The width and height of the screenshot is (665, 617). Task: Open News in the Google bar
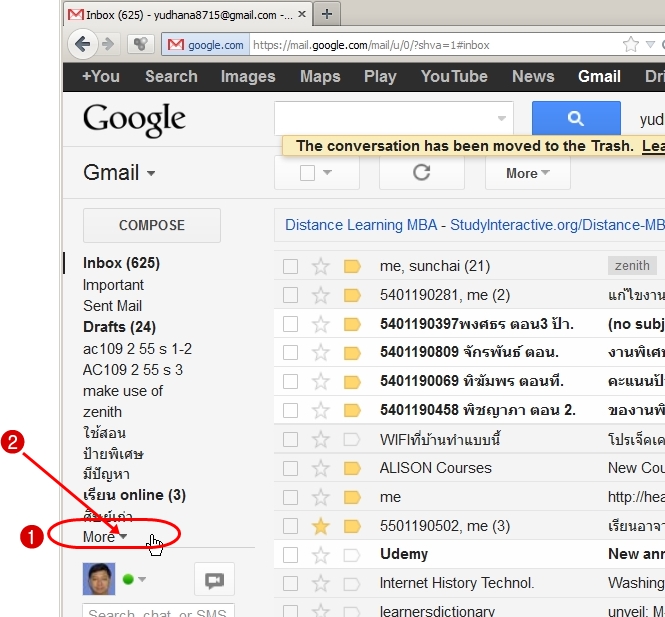point(533,77)
